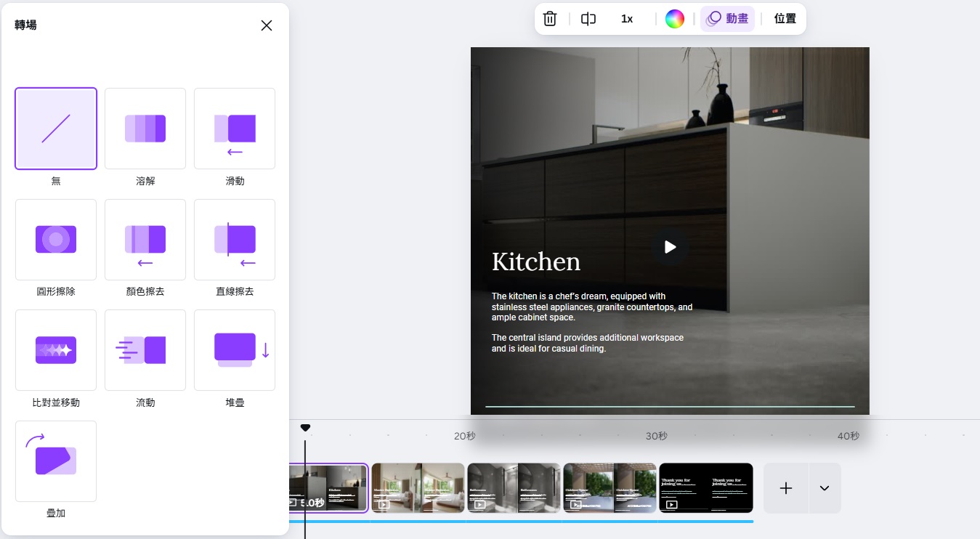Open the rainbow color picker

(x=675, y=19)
